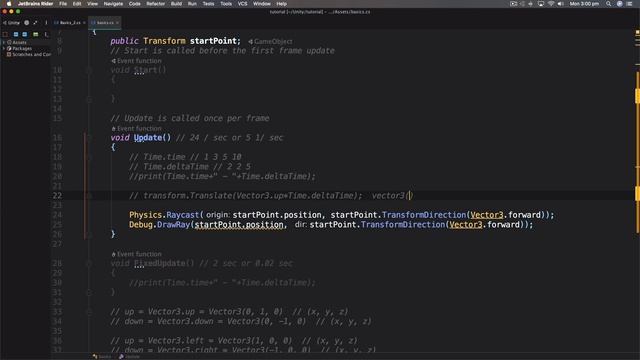Open macOS Spotlight search icon

pyautogui.click(x=609, y=4)
